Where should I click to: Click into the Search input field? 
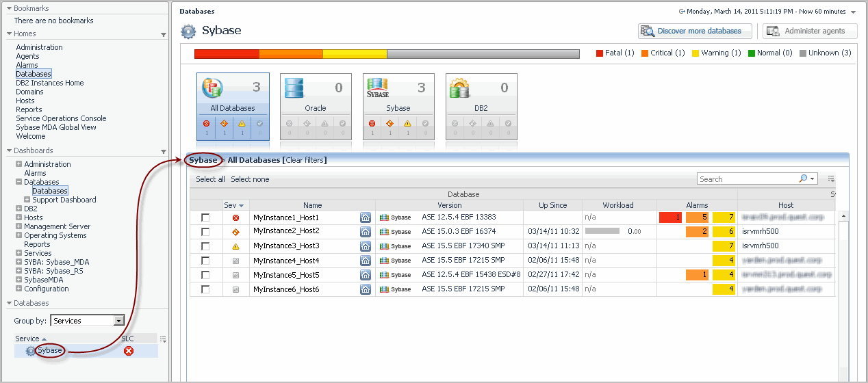[748, 179]
